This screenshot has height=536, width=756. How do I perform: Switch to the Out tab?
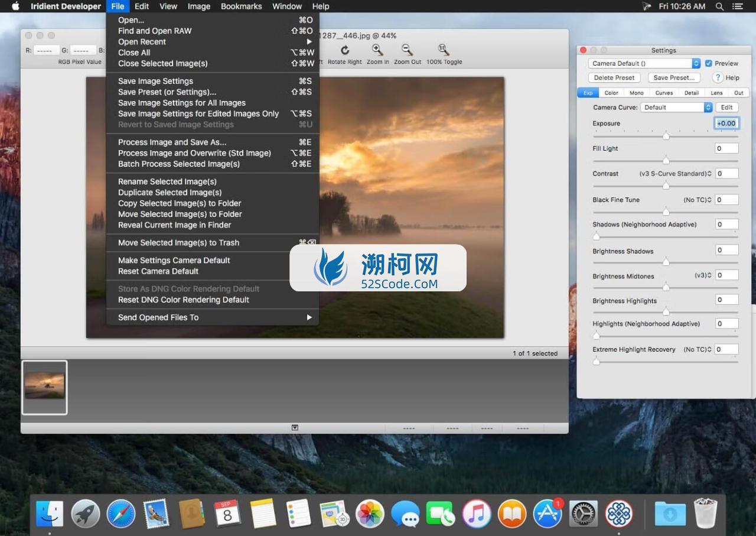(739, 93)
